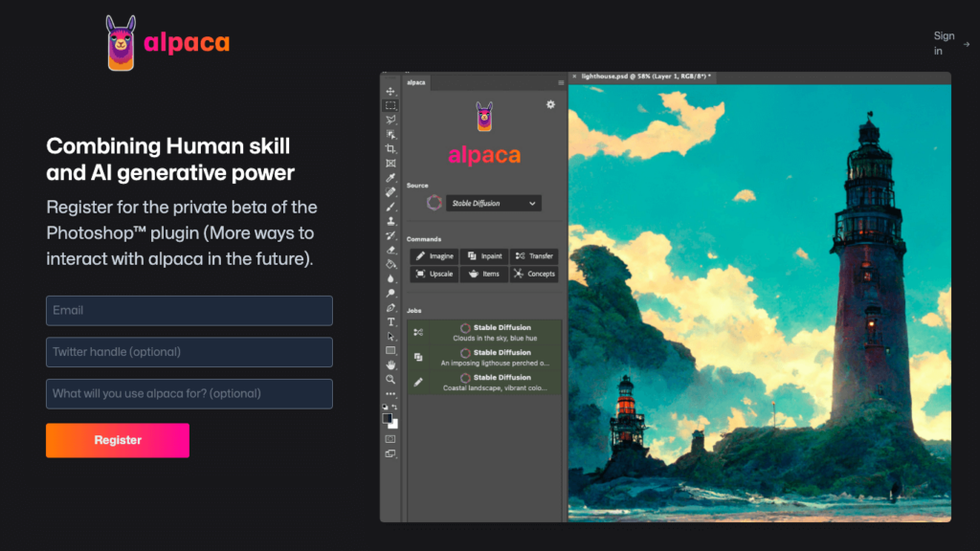
Task: Click the foreground color swatch
Action: (x=388, y=418)
